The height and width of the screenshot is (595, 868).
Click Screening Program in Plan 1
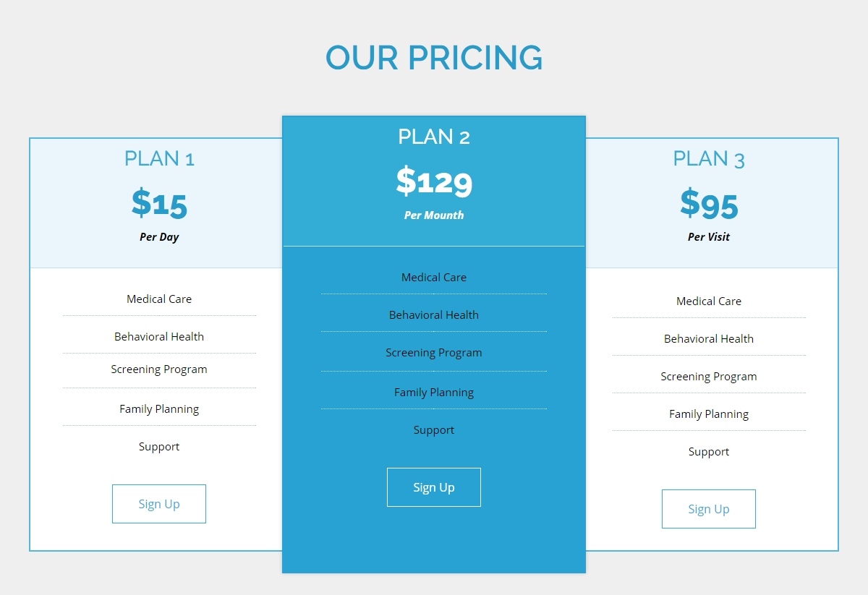coord(159,369)
